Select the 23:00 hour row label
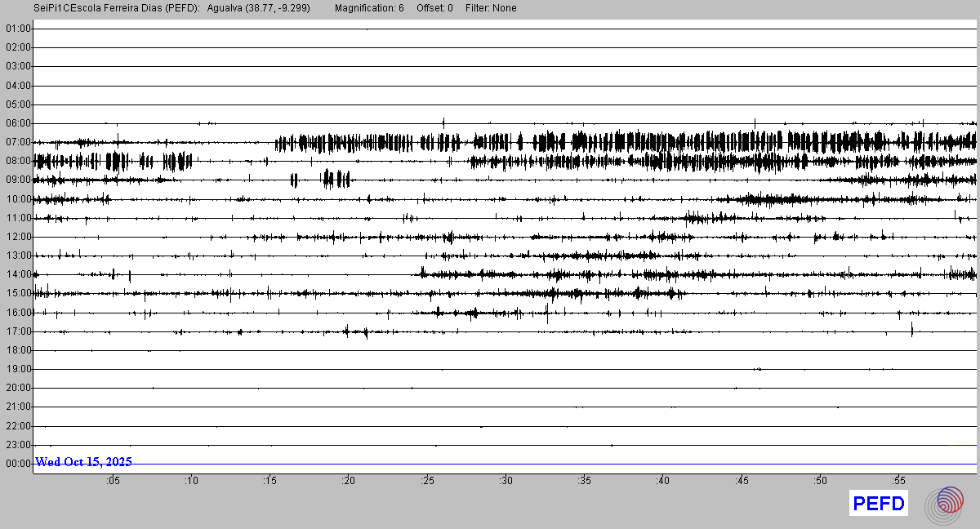This screenshot has height=529, width=980. coord(18,445)
